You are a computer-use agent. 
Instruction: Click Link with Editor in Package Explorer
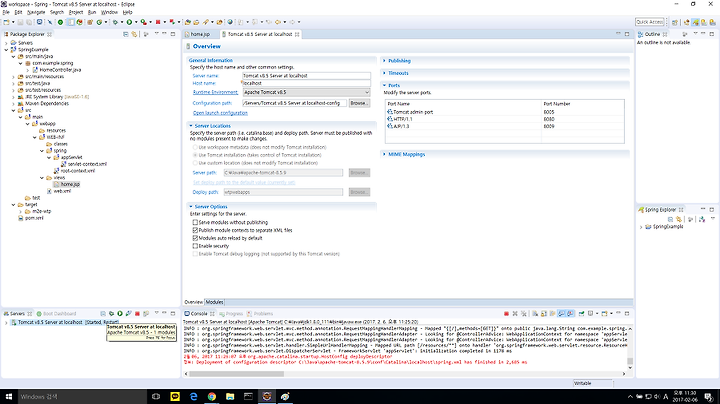134,34
